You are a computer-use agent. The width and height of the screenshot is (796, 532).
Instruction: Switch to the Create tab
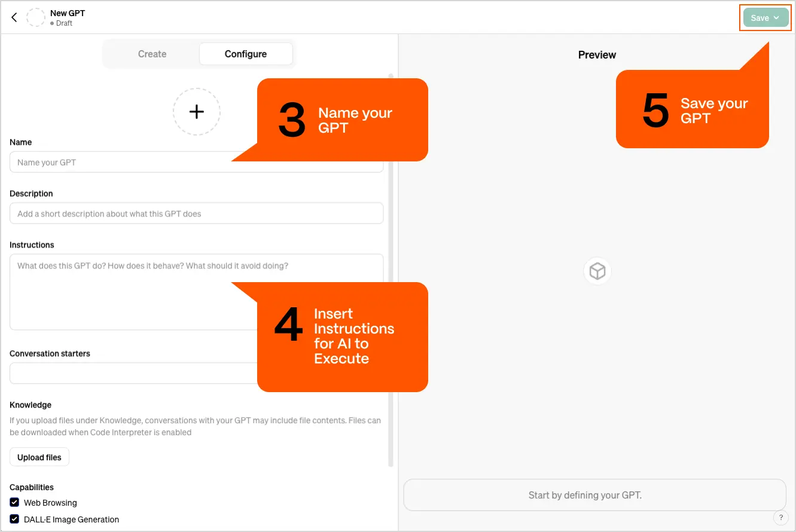152,54
